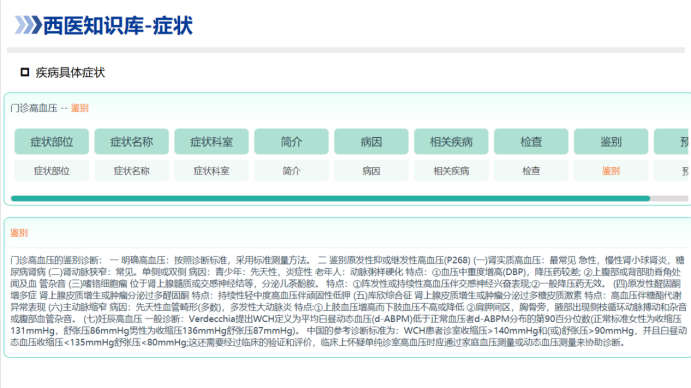Click the 简介 green header button
691x388 pixels.
[x=291, y=142]
